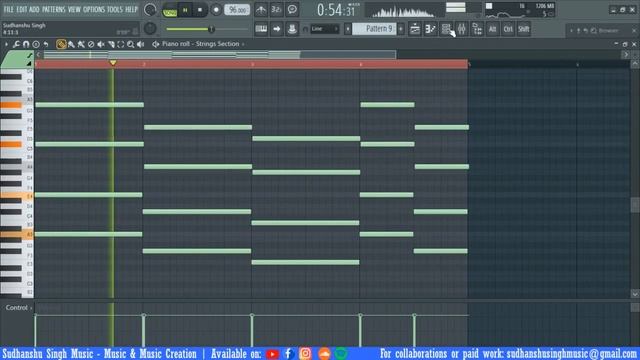Screen dimensions: 640x360
Task: Click the Ctrl modifier button
Action: pos(508,29)
